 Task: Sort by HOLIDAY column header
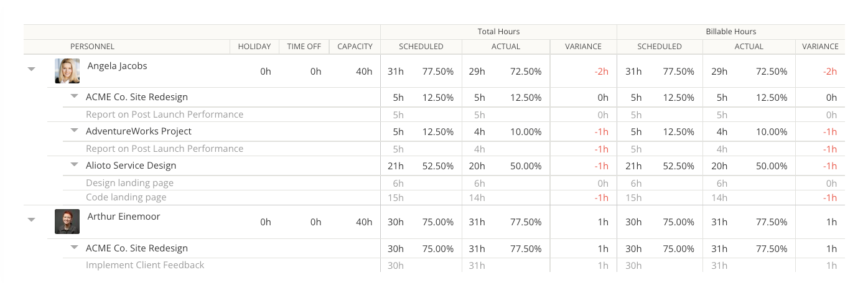pos(254,47)
